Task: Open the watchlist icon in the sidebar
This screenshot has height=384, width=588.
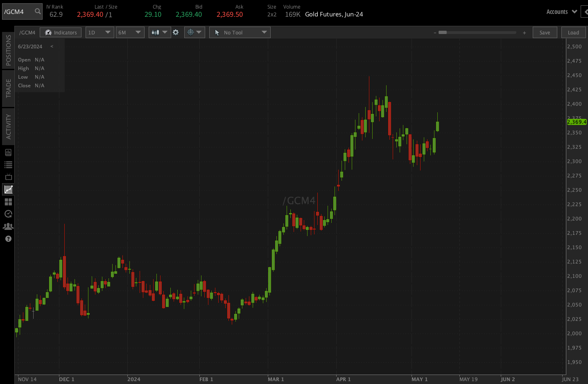Action: coord(8,164)
